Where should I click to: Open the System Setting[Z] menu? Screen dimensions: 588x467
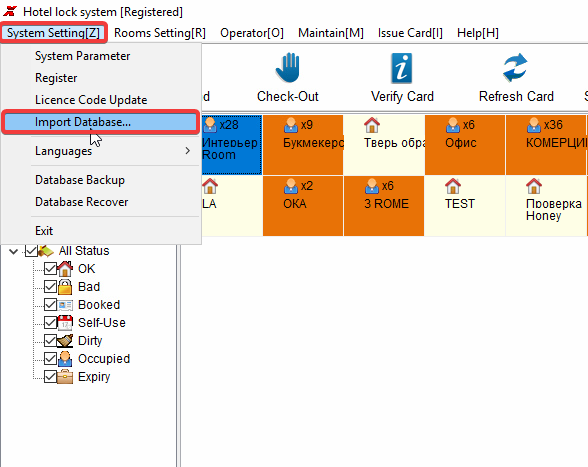(54, 33)
